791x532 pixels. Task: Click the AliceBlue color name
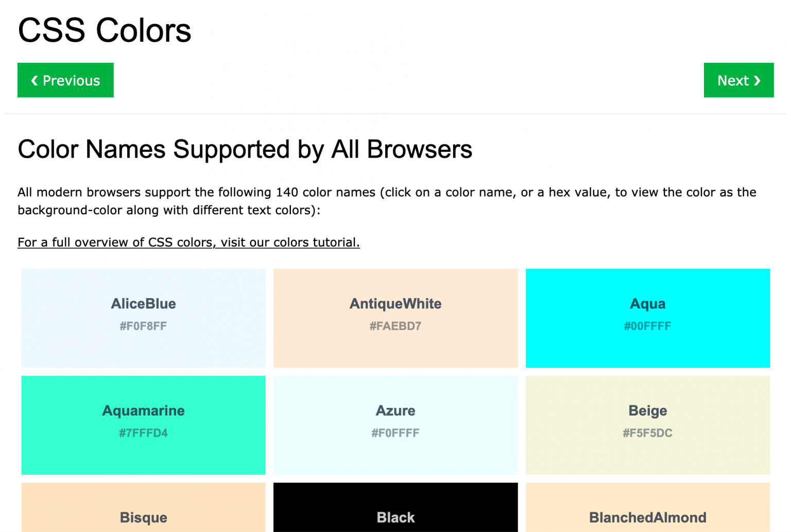[143, 304]
